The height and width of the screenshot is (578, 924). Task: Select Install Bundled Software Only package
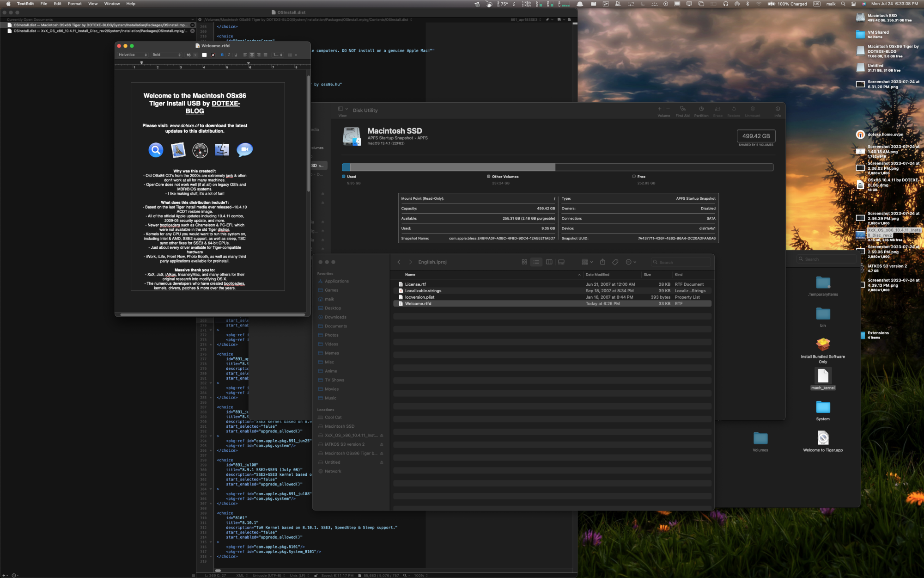point(823,350)
